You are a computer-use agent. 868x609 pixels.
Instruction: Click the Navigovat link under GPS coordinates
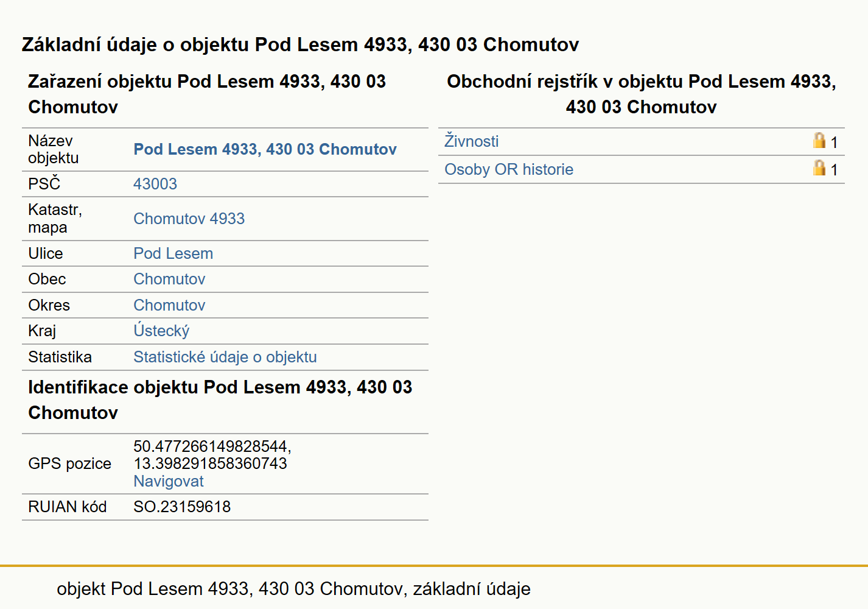168,481
